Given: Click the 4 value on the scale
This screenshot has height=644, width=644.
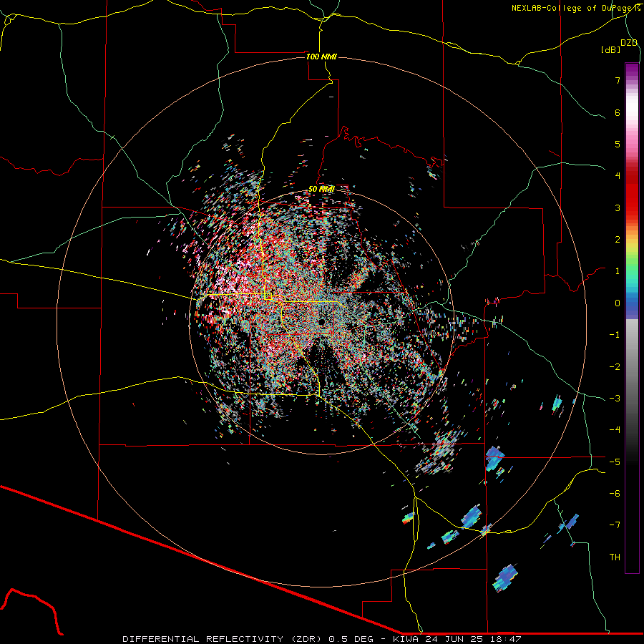Looking at the screenshot, I should 618,176.
